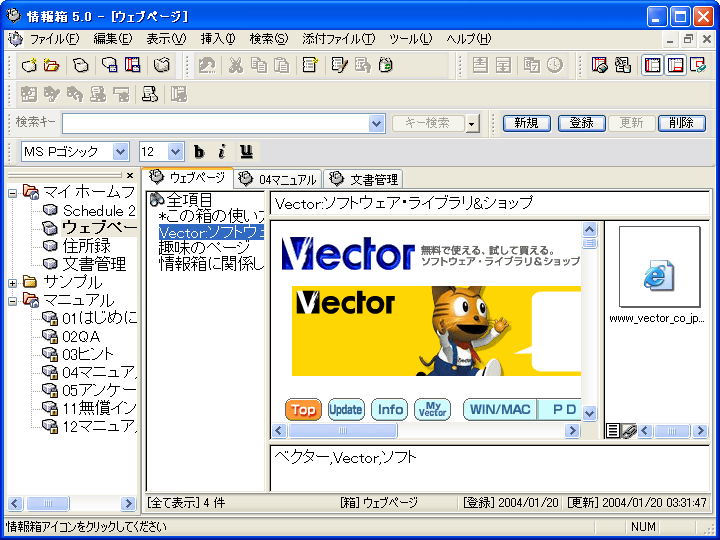Open the font size 12 dropdown

pos(175,152)
